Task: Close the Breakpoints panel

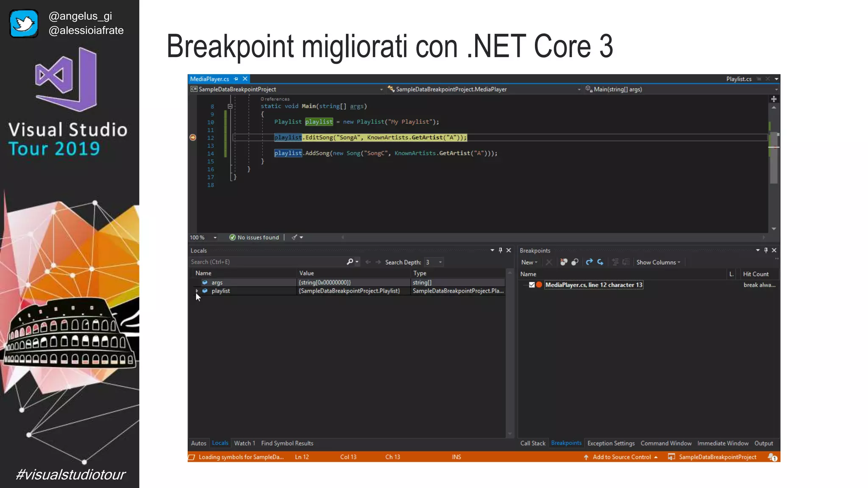Action: point(774,250)
